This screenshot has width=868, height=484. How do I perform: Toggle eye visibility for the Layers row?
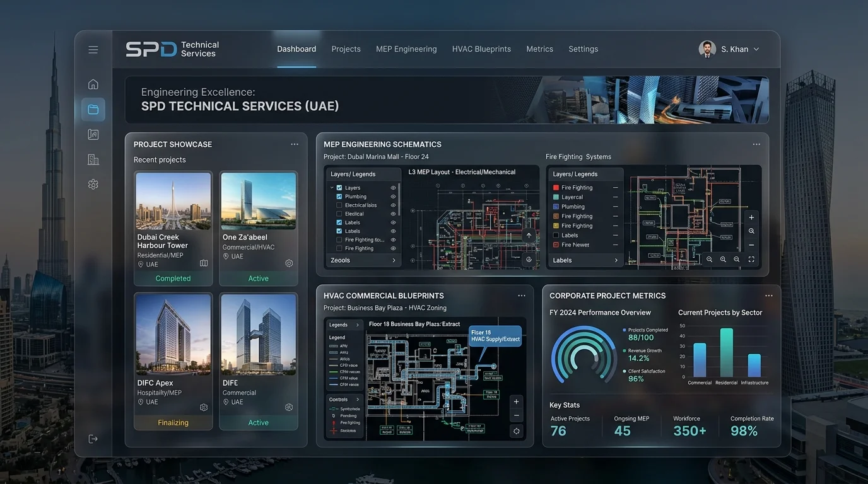394,188
